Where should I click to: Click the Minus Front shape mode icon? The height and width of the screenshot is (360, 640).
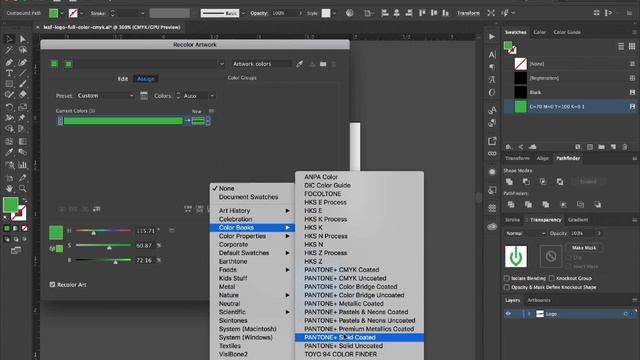pos(526,182)
